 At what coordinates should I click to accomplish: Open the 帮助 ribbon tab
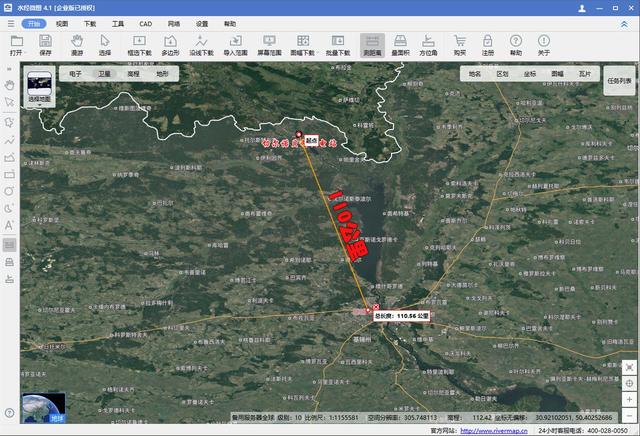pyautogui.click(x=230, y=24)
